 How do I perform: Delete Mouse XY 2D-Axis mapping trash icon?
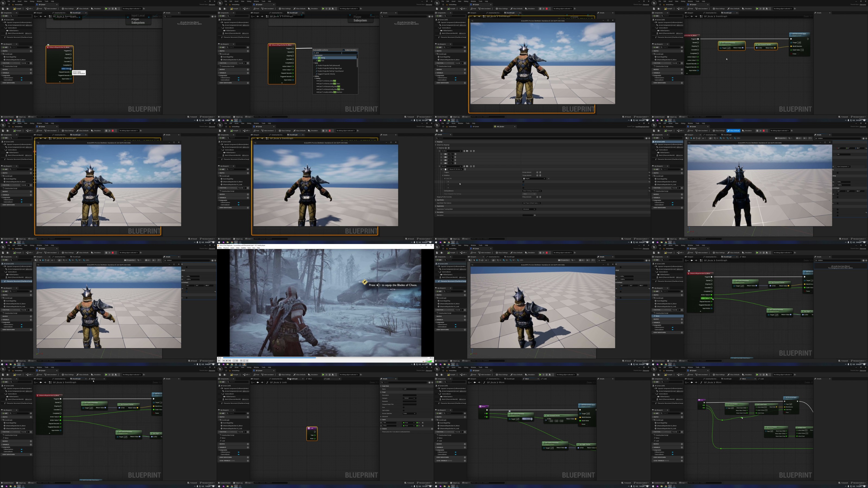[x=465, y=169]
